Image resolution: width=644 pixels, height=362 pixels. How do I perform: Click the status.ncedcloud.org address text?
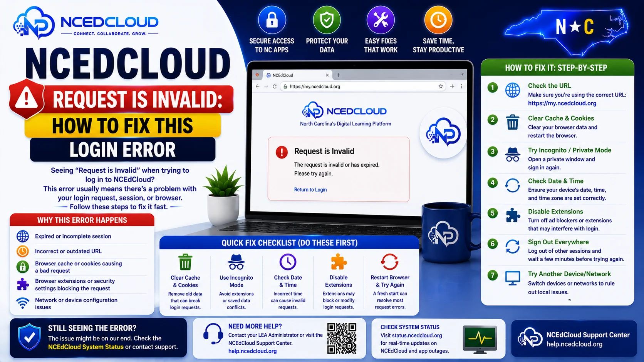coord(417,335)
